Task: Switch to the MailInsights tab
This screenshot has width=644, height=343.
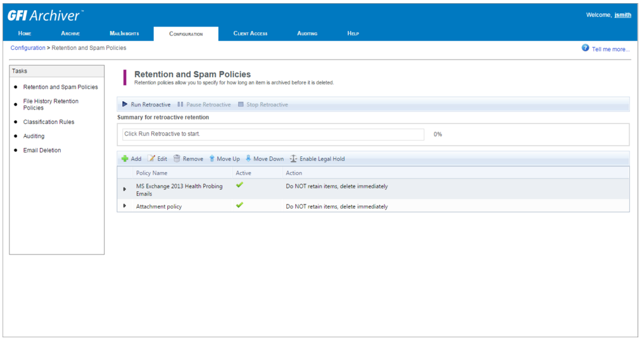Action: coord(124,34)
